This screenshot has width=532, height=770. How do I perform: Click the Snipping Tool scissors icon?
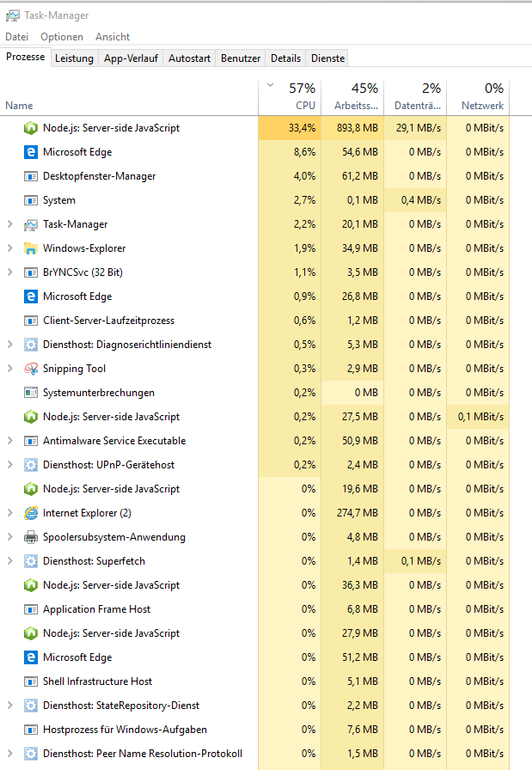click(x=30, y=369)
